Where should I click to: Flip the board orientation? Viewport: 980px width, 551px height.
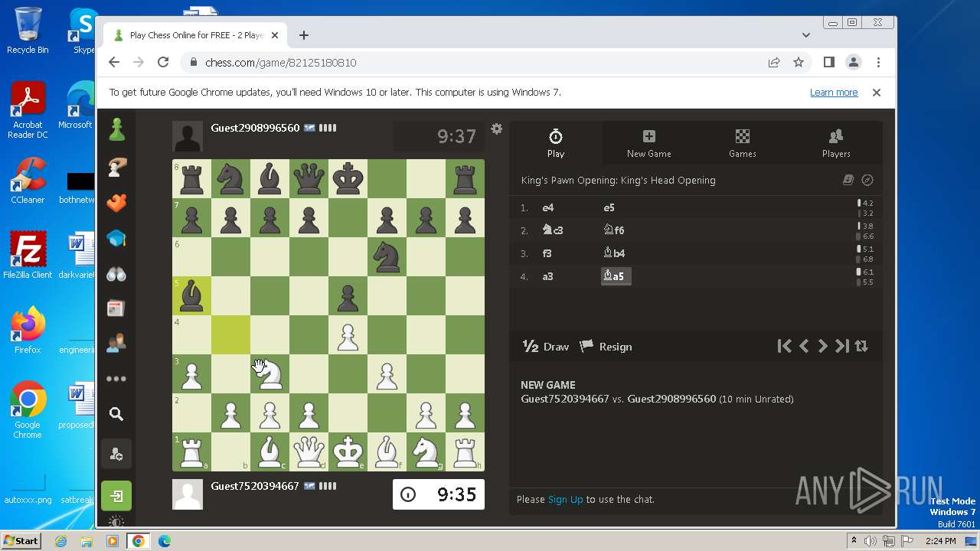tap(861, 346)
